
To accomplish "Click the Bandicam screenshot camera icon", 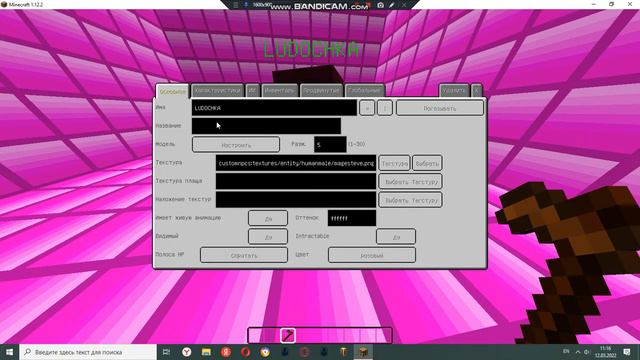I will (x=380, y=5).
